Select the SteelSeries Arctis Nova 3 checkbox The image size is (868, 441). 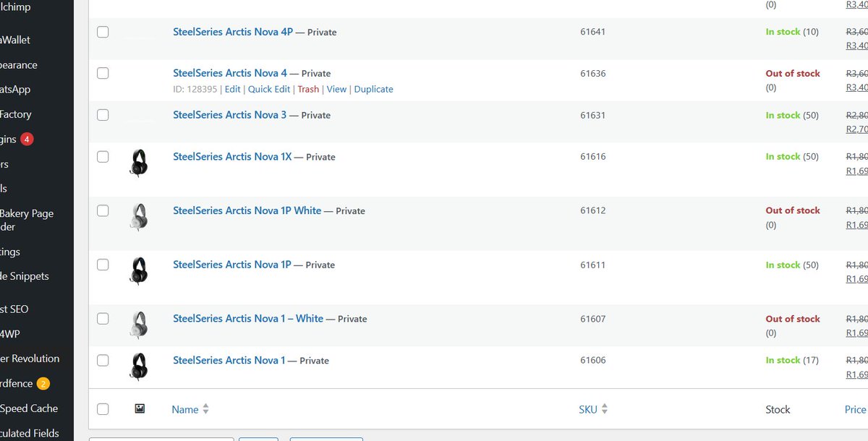103,115
